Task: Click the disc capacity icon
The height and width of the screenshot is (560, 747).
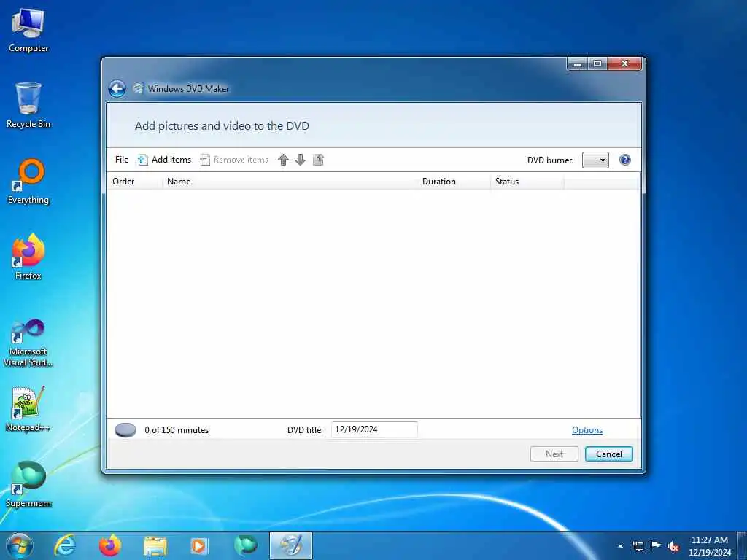Action: [125, 430]
